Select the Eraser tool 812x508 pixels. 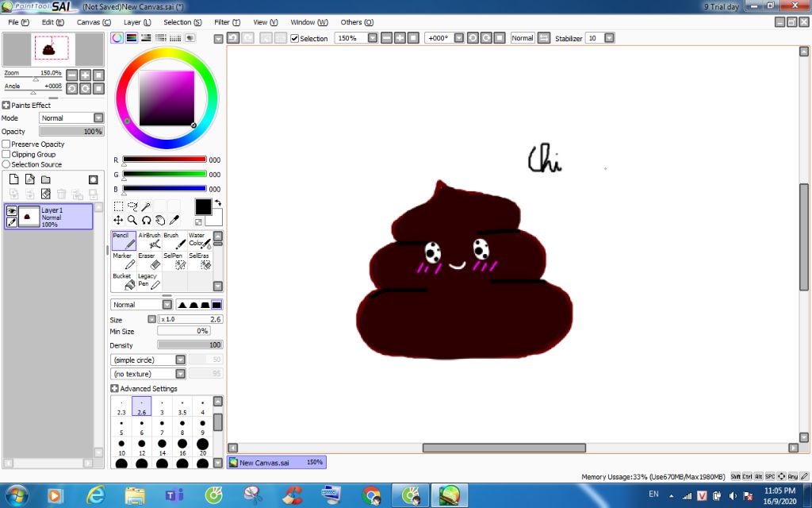(x=149, y=261)
